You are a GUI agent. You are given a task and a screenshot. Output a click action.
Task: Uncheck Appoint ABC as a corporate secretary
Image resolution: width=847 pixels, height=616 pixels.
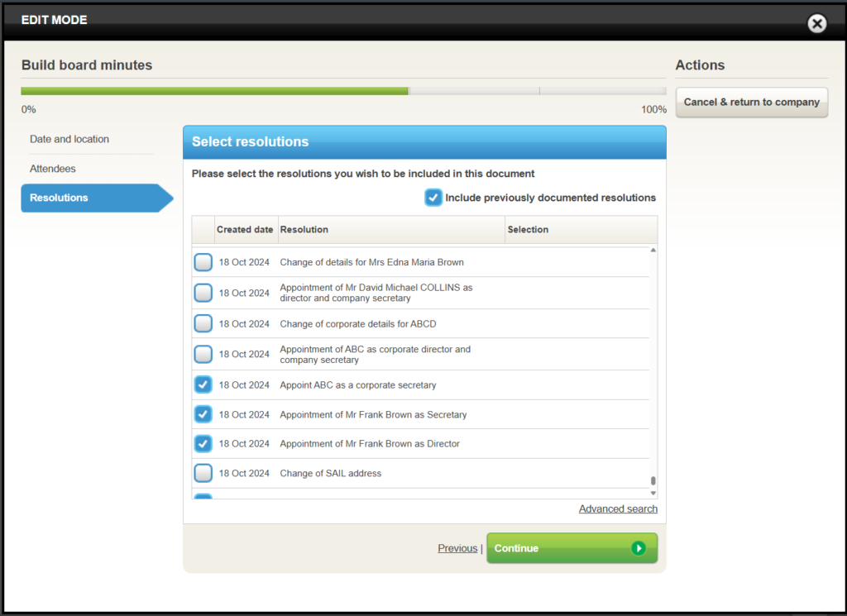(x=203, y=384)
